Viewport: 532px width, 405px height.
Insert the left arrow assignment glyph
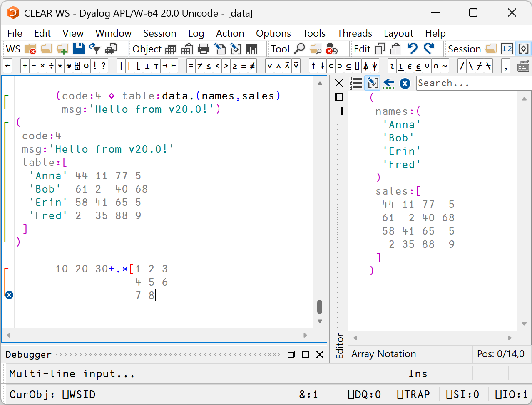click(x=8, y=66)
